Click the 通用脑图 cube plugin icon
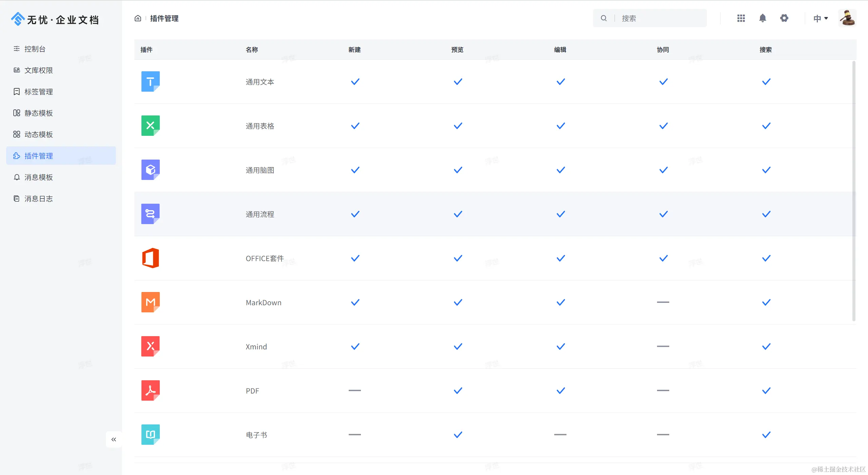This screenshot has width=868, height=475. click(x=150, y=170)
